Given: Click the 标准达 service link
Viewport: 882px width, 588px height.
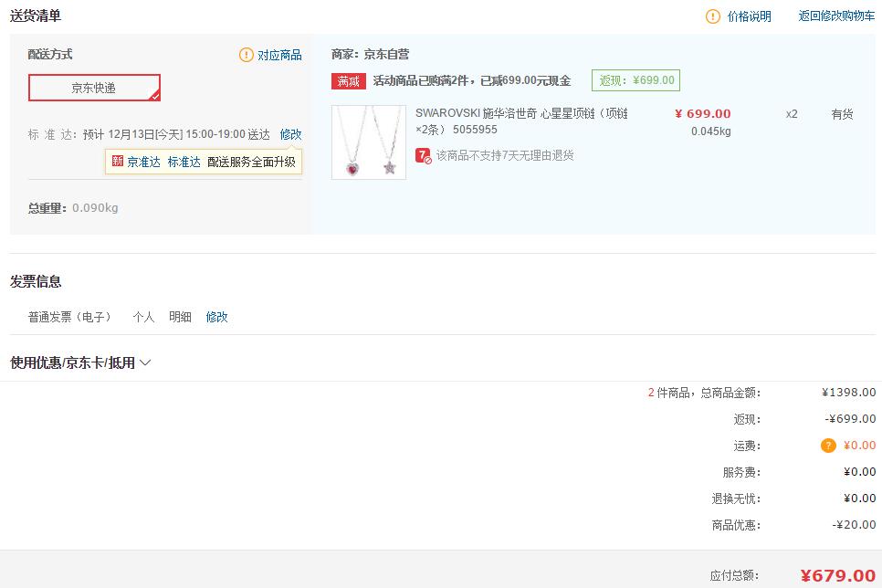Looking at the screenshot, I should (184, 162).
